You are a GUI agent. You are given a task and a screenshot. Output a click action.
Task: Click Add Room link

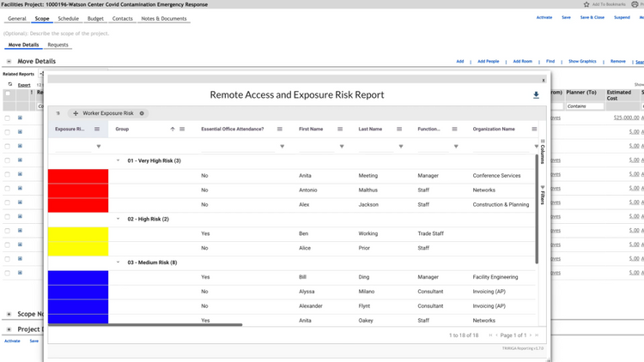click(x=522, y=61)
